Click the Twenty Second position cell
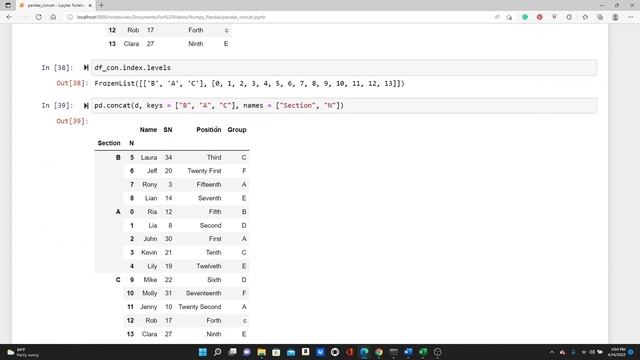The height and width of the screenshot is (360, 640). [x=200, y=307]
